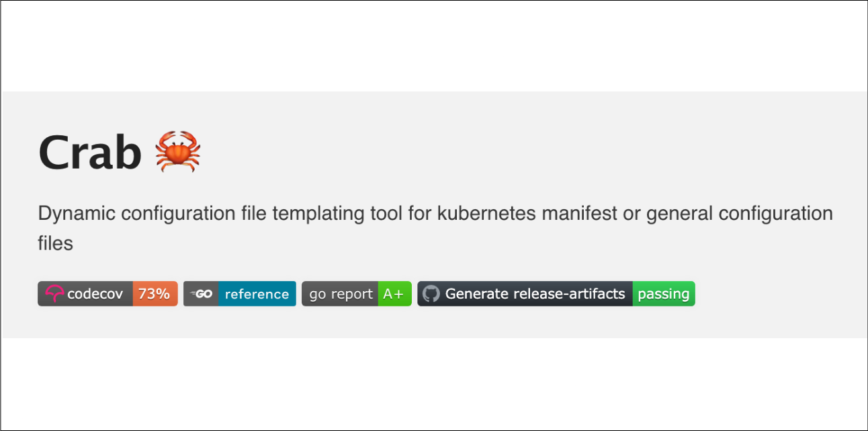Click the Go logo in reference badge
Image resolution: width=868 pixels, height=431 pixels.
(201, 294)
